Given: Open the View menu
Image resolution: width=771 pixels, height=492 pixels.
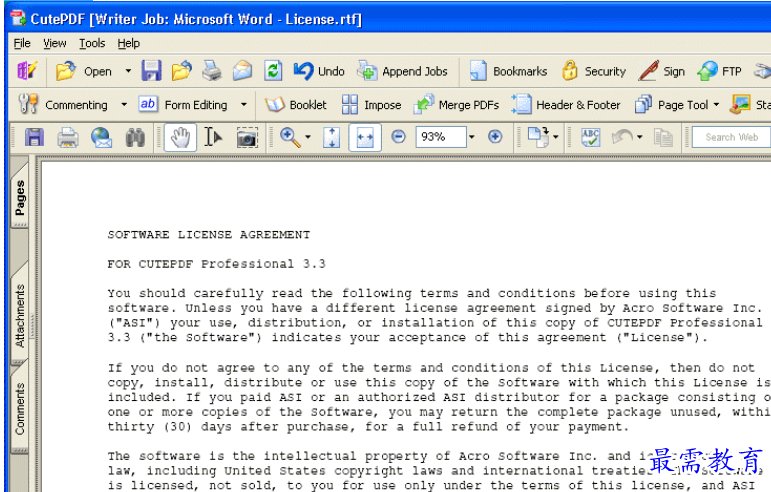Looking at the screenshot, I should coord(55,43).
